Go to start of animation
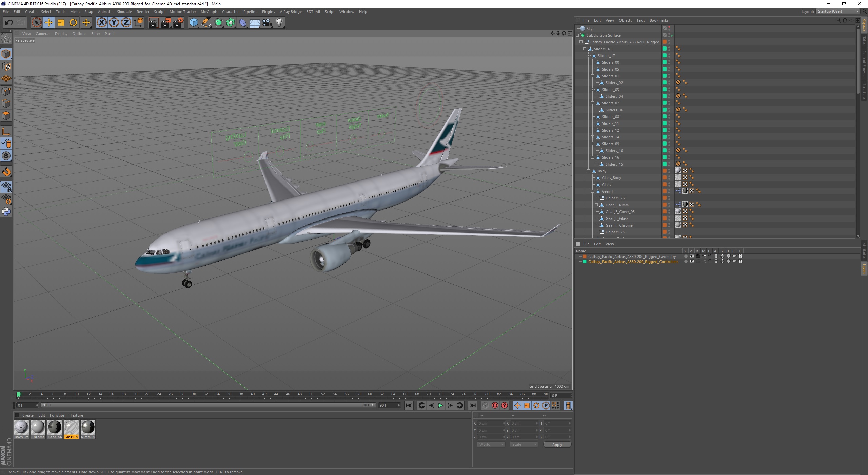 pyautogui.click(x=409, y=405)
